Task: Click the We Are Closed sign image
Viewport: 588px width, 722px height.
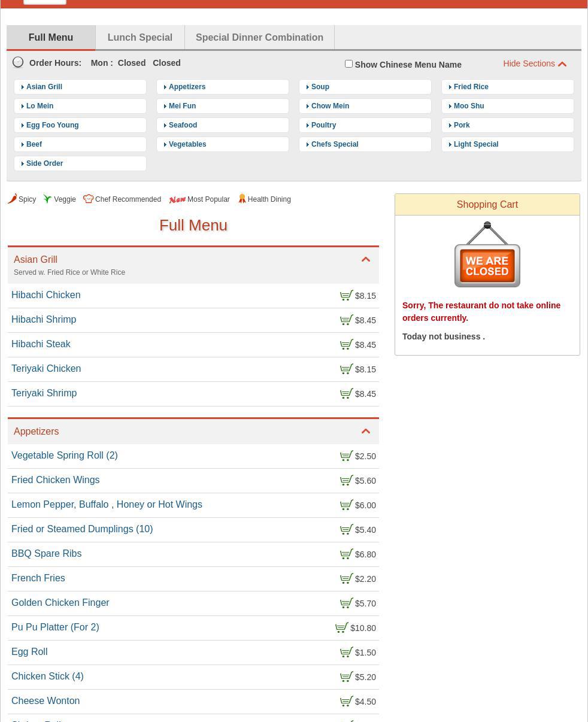Action: pos(487,255)
